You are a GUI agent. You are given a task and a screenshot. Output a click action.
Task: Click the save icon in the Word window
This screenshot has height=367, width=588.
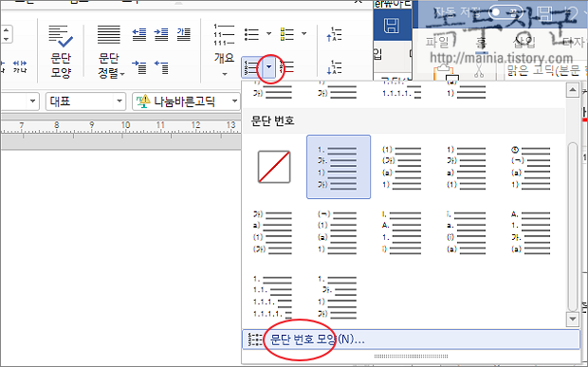(392, 26)
